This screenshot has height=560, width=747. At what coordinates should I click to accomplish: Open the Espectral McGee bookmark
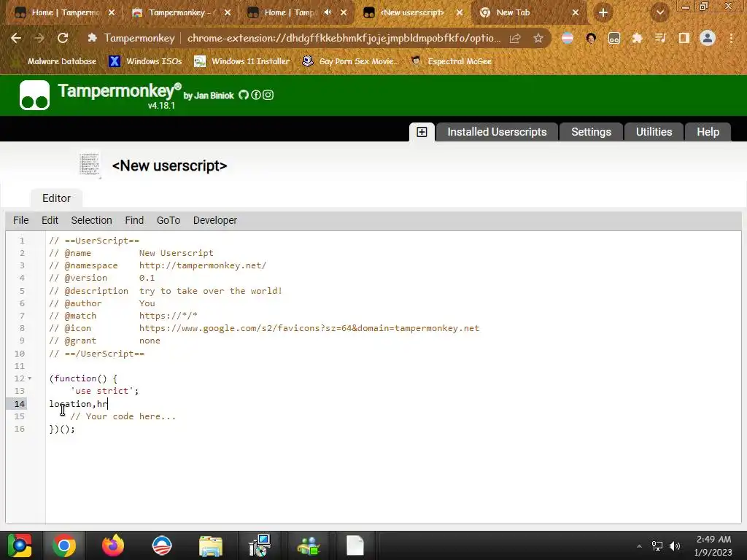[451, 61]
